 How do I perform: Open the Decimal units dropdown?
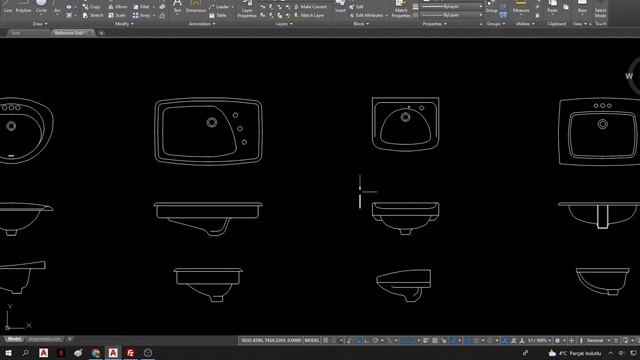598,340
